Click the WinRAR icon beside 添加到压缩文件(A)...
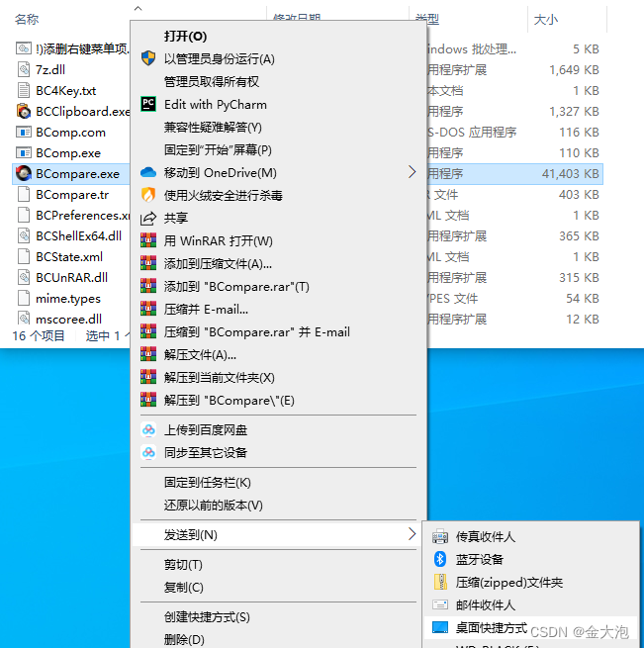Screen dimensions: 644x648 [148, 263]
